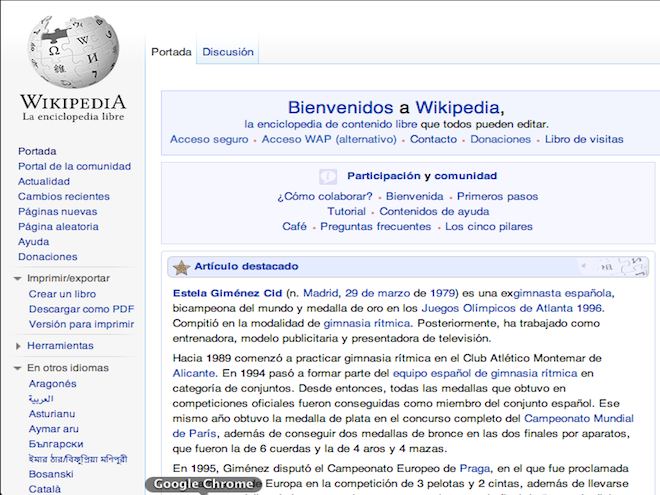Viewport: 660px width, 495px height.
Task: Open Libro de visitas
Action: point(584,140)
